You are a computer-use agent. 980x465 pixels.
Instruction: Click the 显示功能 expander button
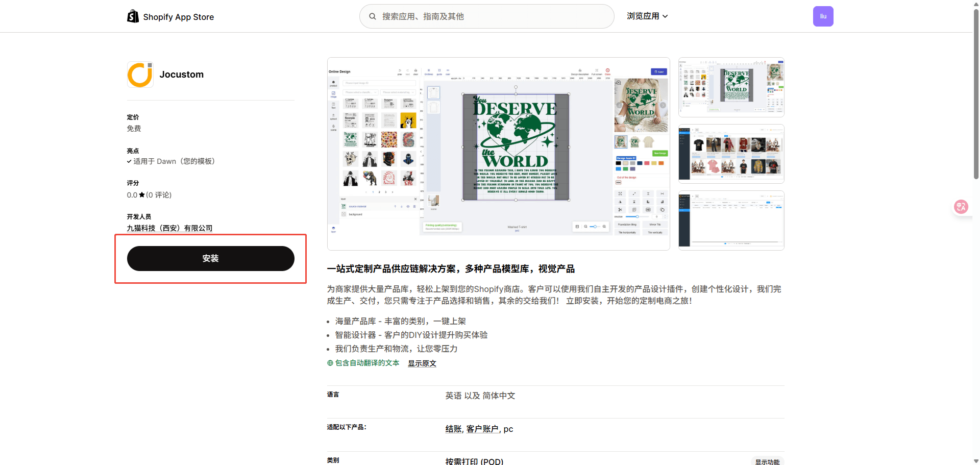click(x=767, y=461)
